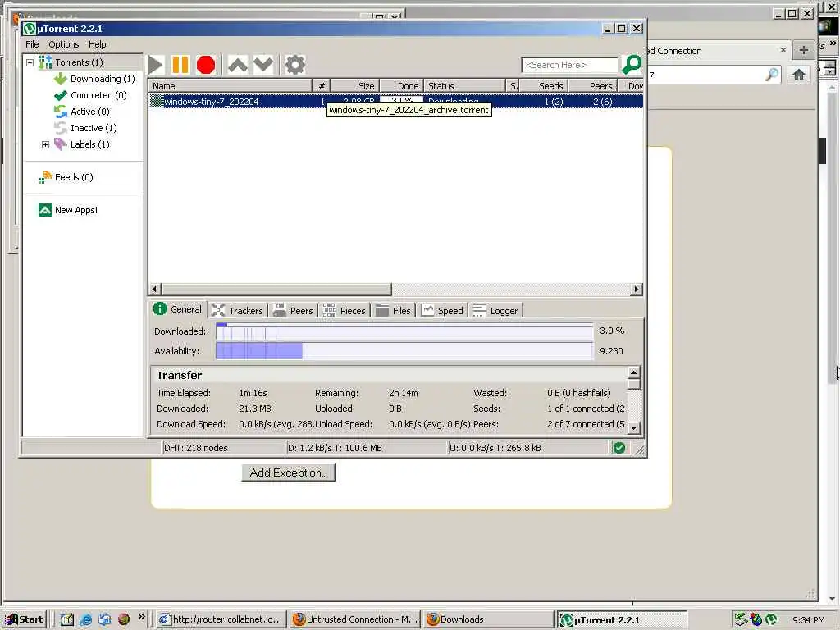
Task: Click DHT: 218 nodes in status bar
Action: [x=196, y=448]
